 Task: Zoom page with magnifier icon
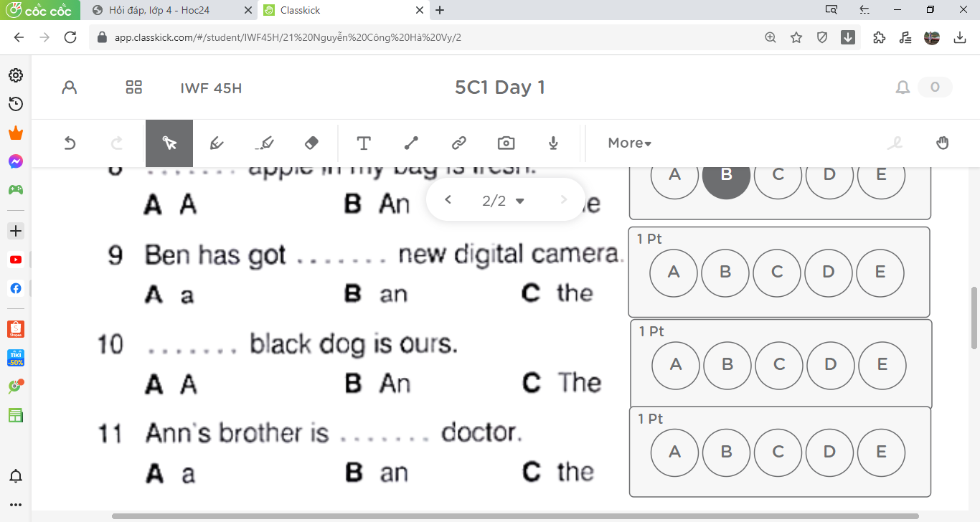tap(771, 38)
